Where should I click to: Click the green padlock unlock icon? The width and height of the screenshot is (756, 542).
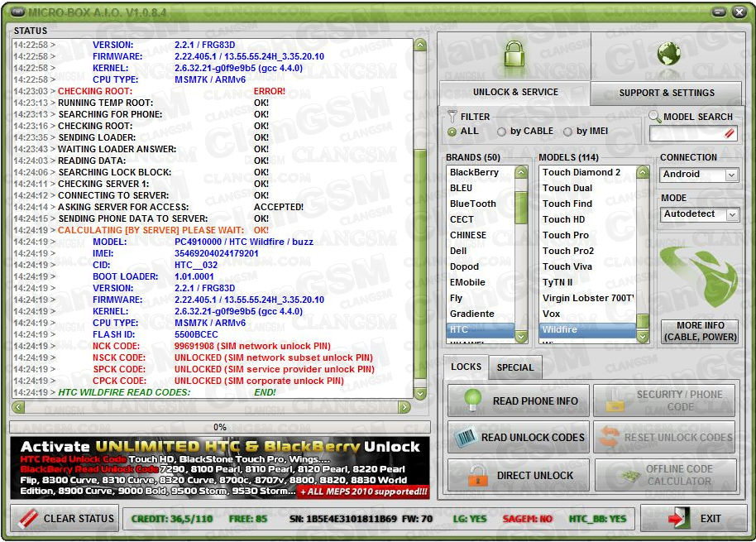point(514,54)
